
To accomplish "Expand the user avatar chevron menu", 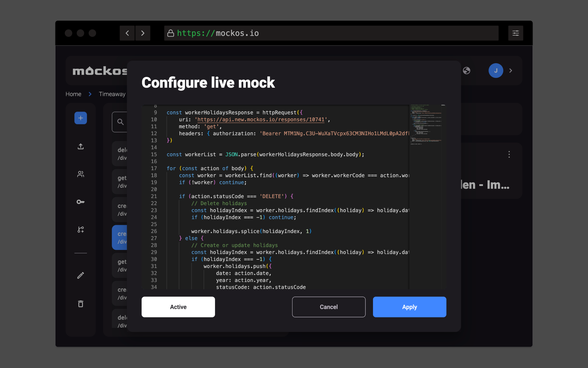I will point(511,71).
